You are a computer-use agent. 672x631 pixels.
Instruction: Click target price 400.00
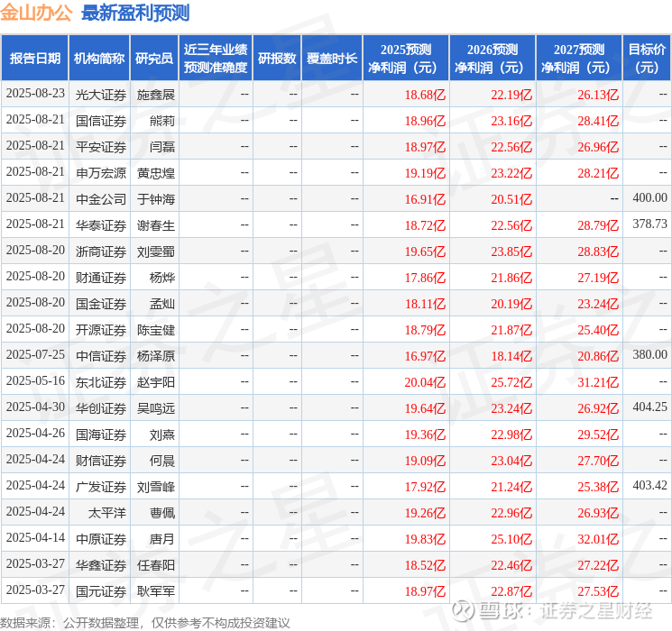[x=649, y=198]
